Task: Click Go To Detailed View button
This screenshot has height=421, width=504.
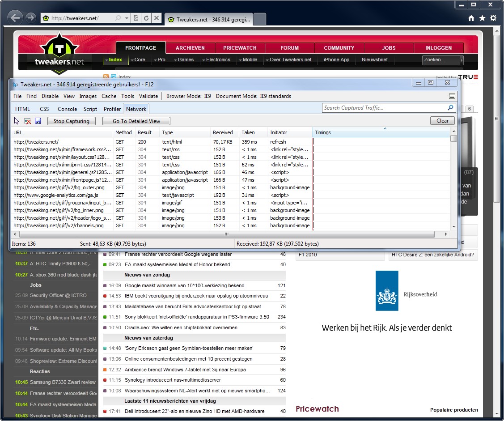Action: click(x=136, y=121)
